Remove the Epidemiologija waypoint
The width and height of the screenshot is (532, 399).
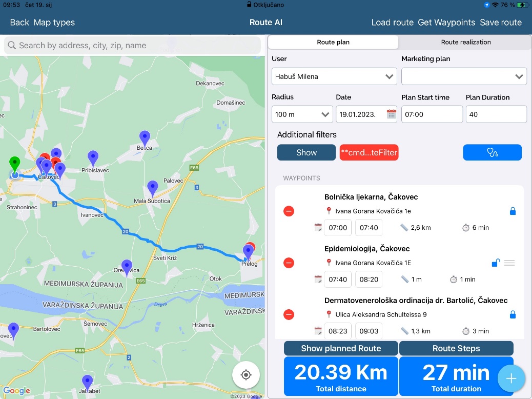click(x=289, y=263)
